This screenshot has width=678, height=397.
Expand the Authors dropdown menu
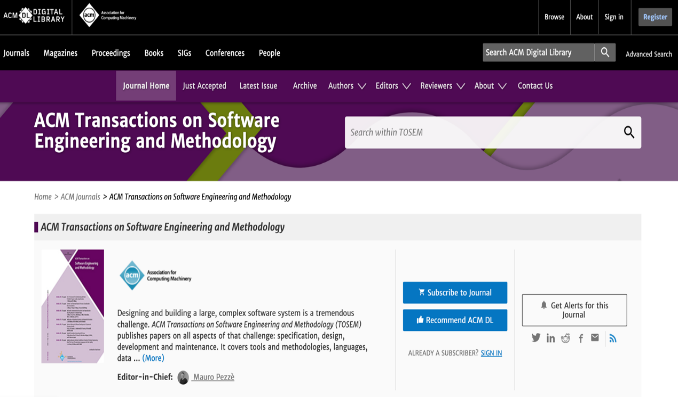point(347,86)
